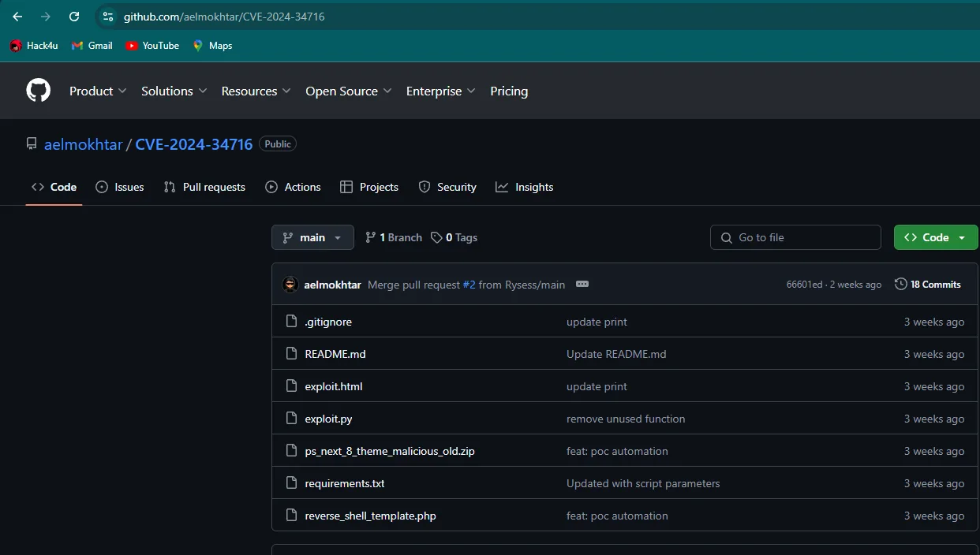Open the Product dropdown menu
Viewport: 980px width, 555px height.
[x=98, y=91]
